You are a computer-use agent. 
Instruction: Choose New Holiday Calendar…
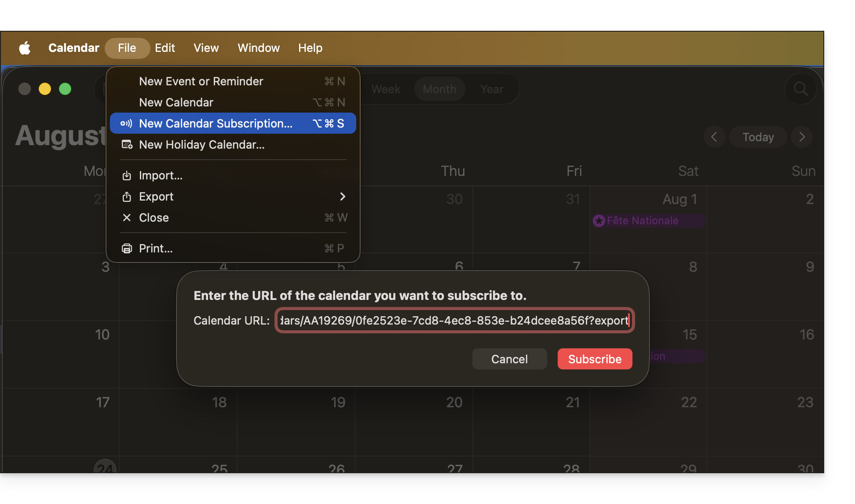233,145
